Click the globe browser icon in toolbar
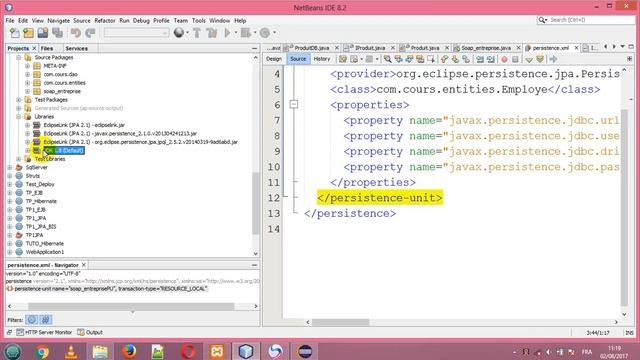 [179, 33]
